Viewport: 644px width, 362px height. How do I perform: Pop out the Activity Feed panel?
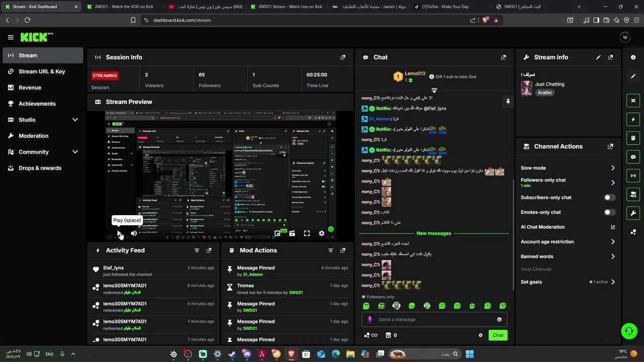coord(209,250)
